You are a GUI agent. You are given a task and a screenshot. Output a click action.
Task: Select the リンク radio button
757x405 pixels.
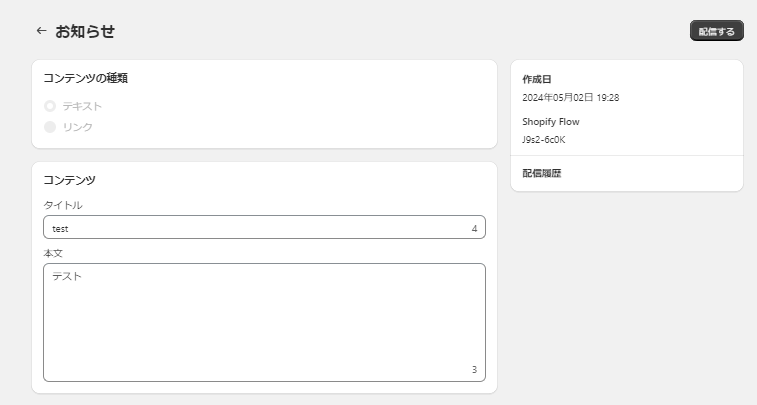(50, 127)
